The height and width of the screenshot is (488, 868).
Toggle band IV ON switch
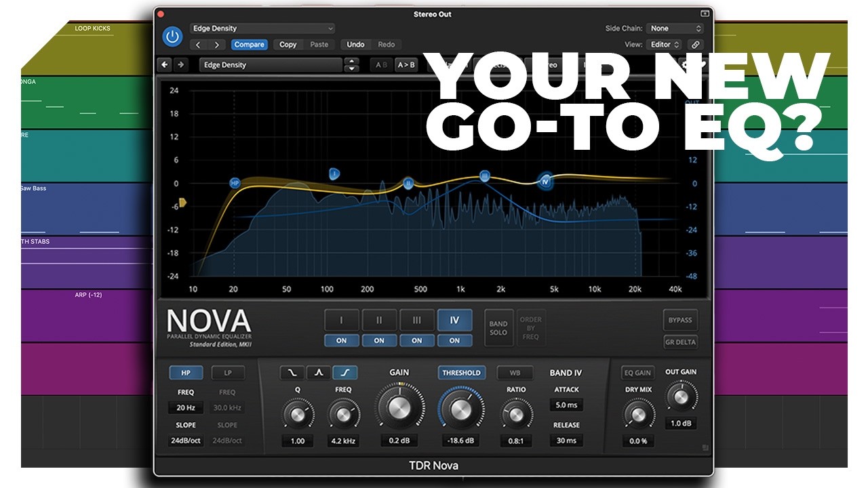pyautogui.click(x=454, y=340)
